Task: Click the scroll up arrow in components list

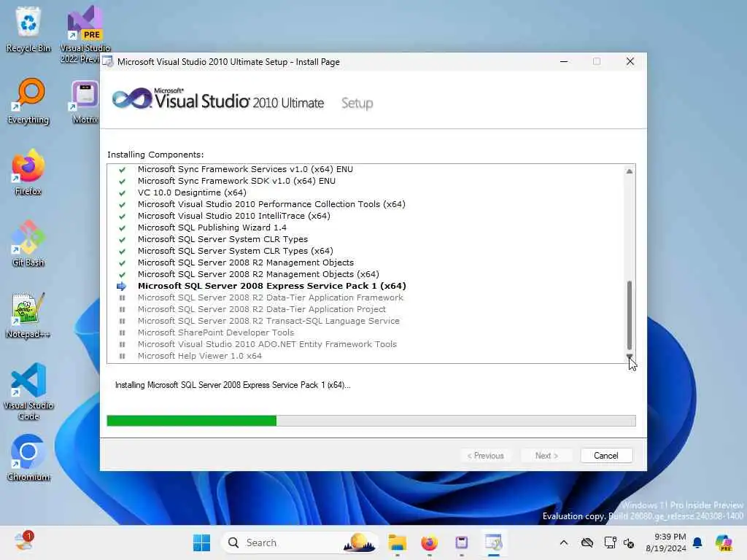Action: (630, 171)
